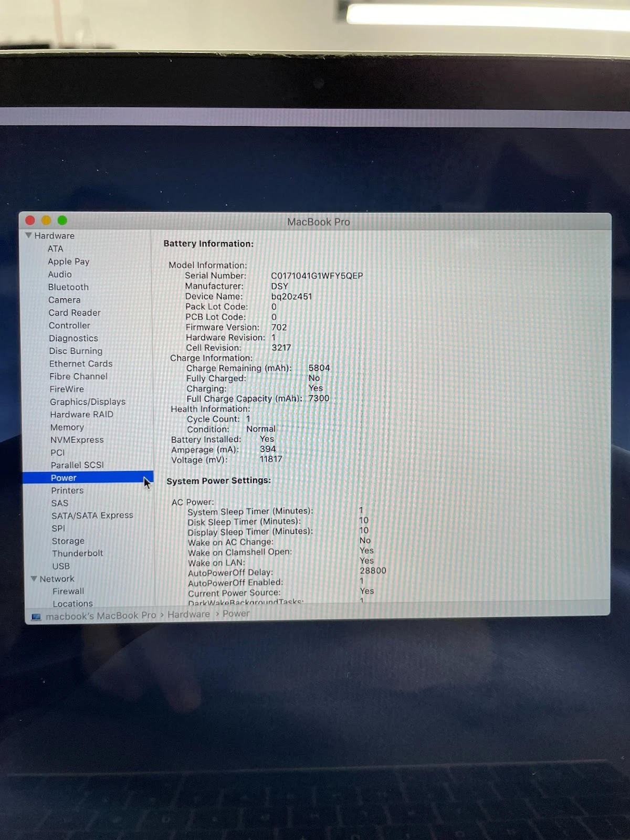Close the MacBook Pro window
The image size is (630, 840).
30,220
